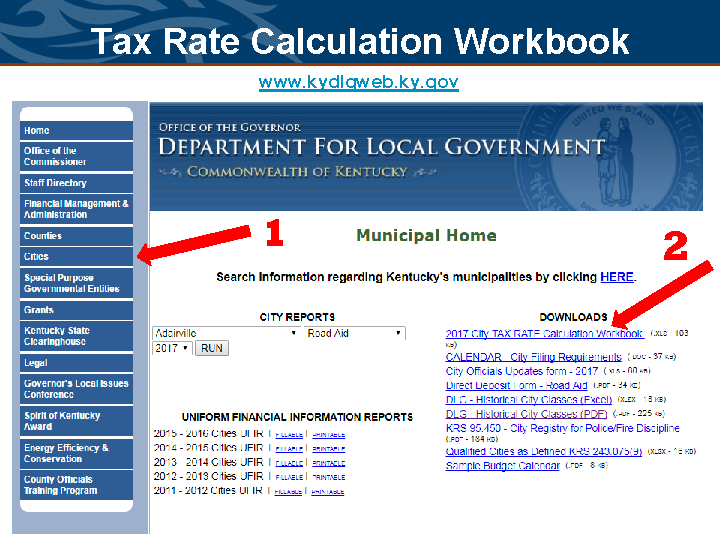Open 2013-2014 Cities UFIR printable form
Image resolution: width=720 pixels, height=540 pixels.
(x=328, y=463)
